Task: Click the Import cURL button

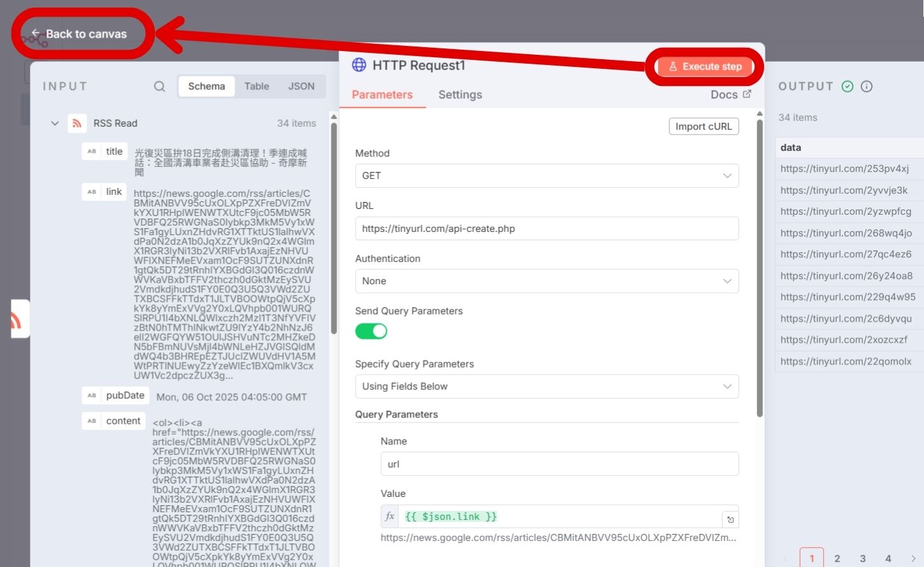Action: tap(704, 126)
